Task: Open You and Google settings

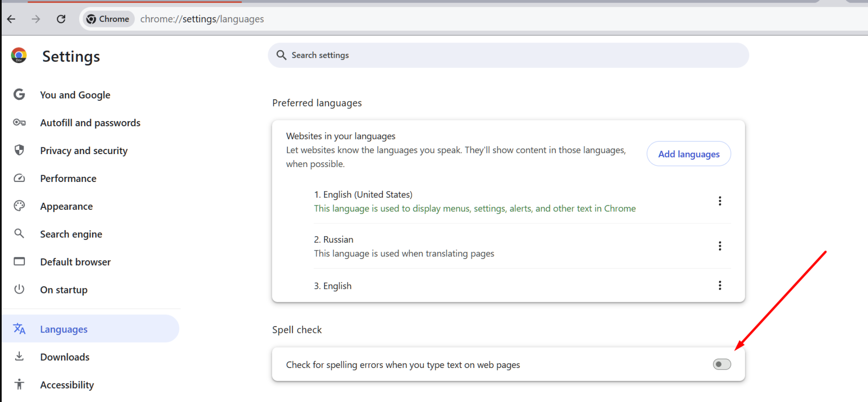Action: tap(75, 95)
